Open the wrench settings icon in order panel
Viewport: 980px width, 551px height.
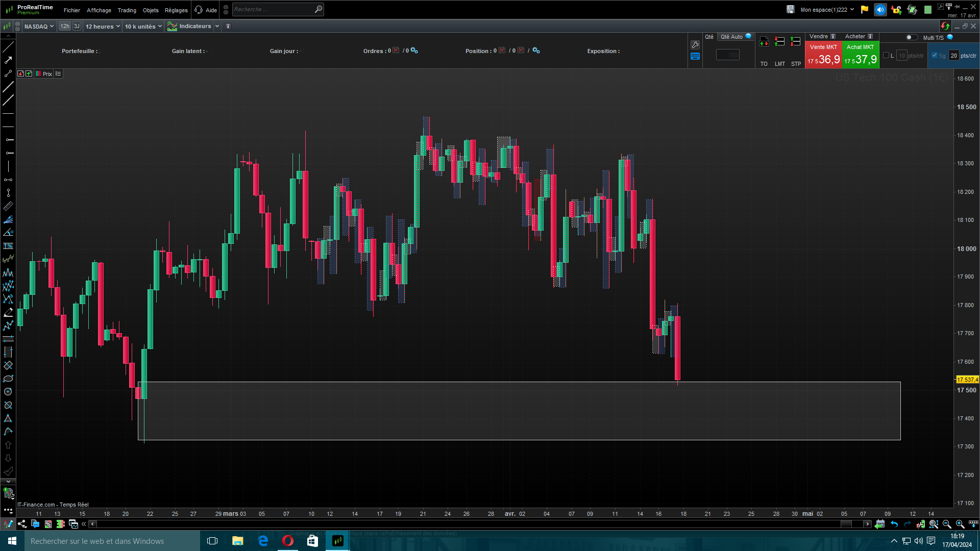pyautogui.click(x=695, y=45)
